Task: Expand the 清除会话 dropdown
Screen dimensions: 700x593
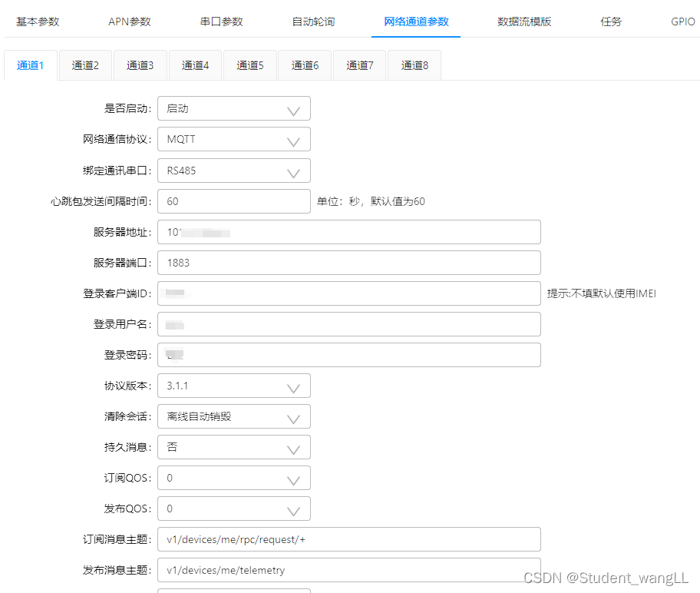Action: point(233,416)
